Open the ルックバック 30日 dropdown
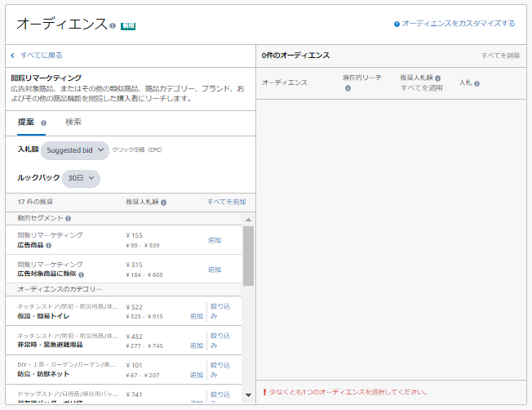Image resolution: width=532 pixels, height=410 pixels. (x=81, y=178)
